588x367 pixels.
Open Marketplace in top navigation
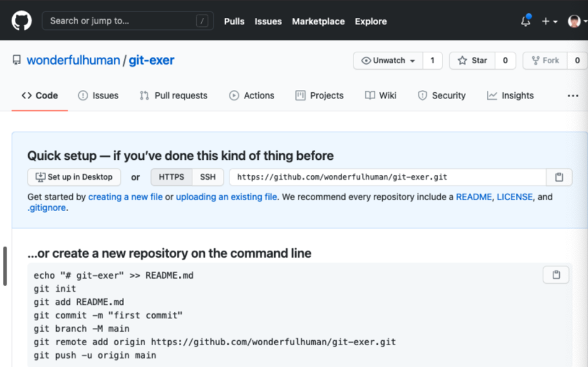318,21
